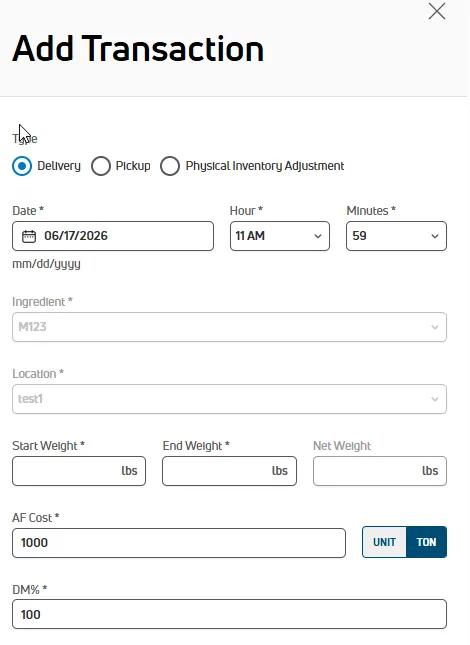470x645 pixels.
Task: Edit the AF Cost field with 1000
Action: click(x=179, y=543)
